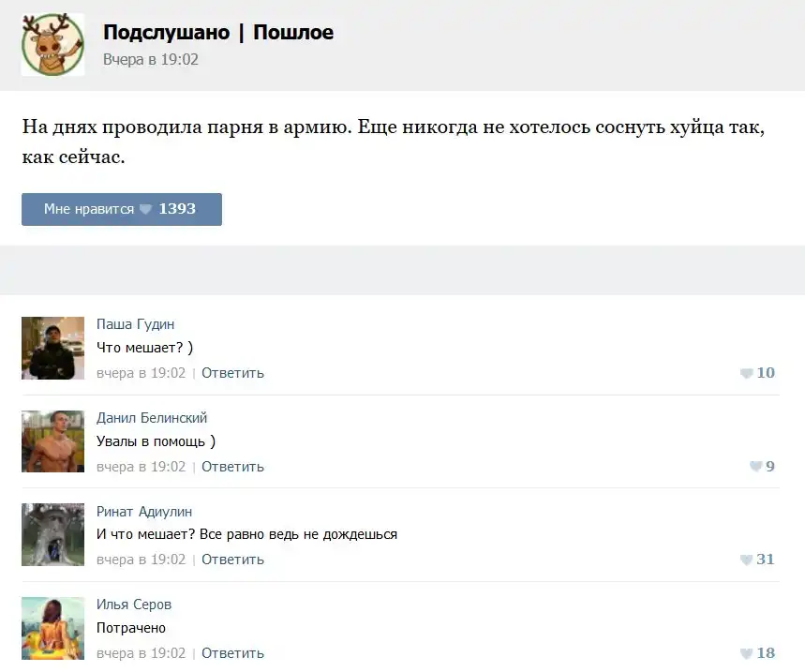Image resolution: width=805 pixels, height=672 pixels.
Task: Open Данил Белинский's profile picture
Action: (x=52, y=441)
